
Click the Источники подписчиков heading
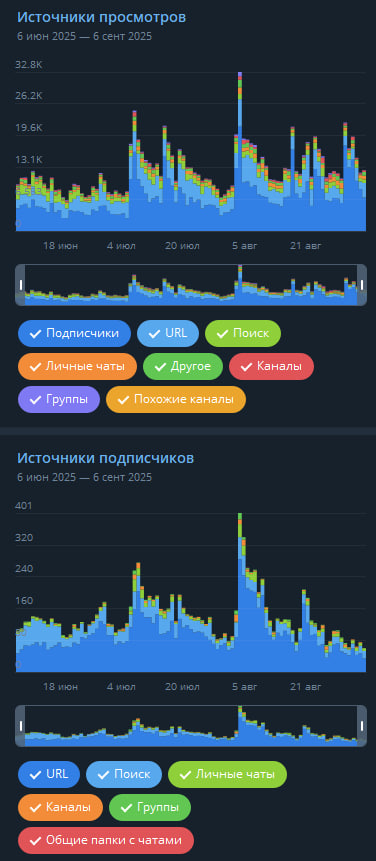click(x=105, y=458)
